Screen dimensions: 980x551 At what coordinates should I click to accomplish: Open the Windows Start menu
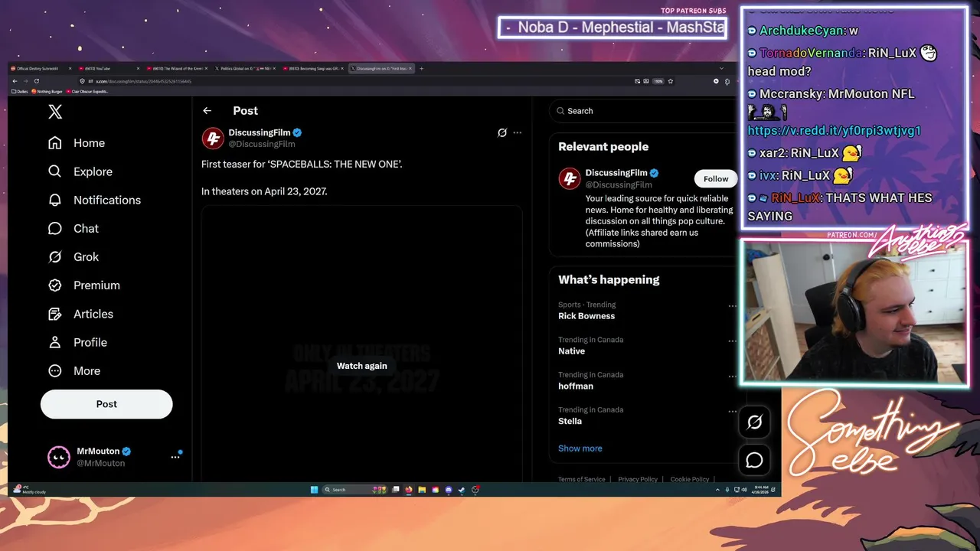coord(314,490)
